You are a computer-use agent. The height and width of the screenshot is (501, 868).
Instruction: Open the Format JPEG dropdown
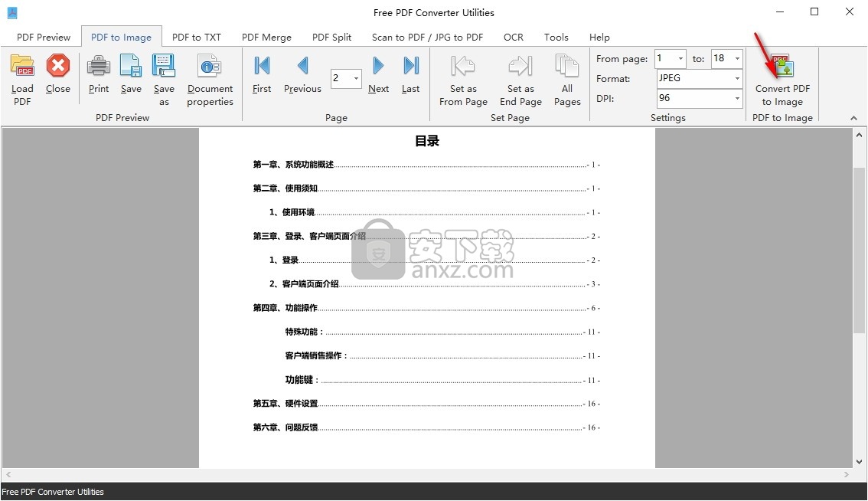(x=737, y=78)
